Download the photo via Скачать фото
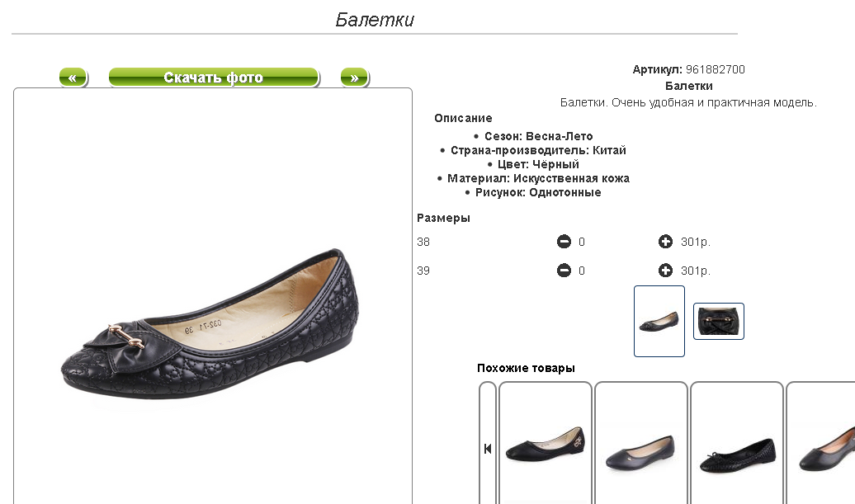This screenshot has height=504, width=855. click(214, 78)
